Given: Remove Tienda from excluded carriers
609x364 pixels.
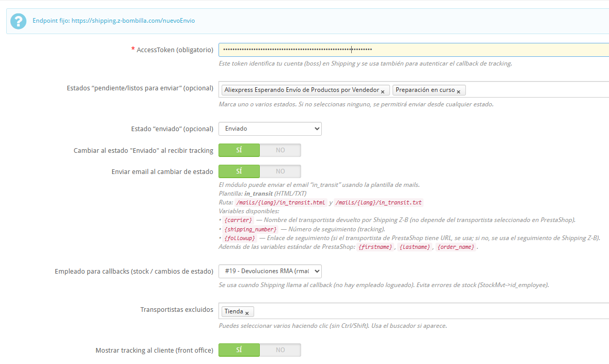Looking at the screenshot, I should click(x=247, y=313).
